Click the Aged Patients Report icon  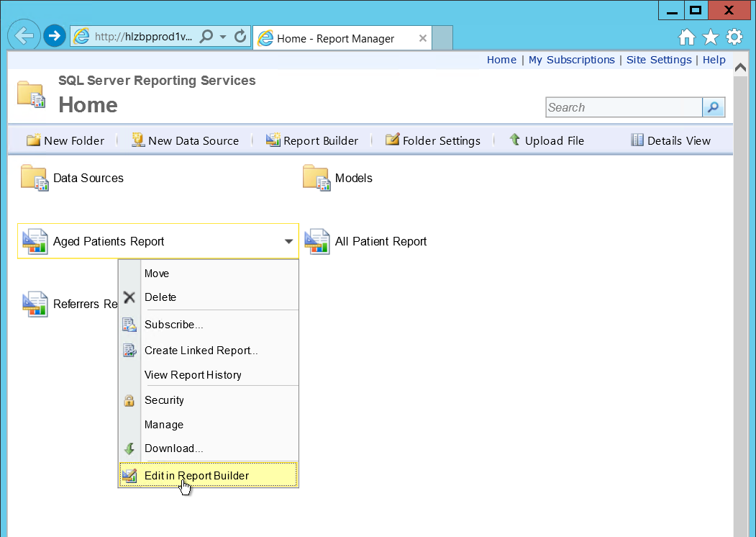point(35,241)
